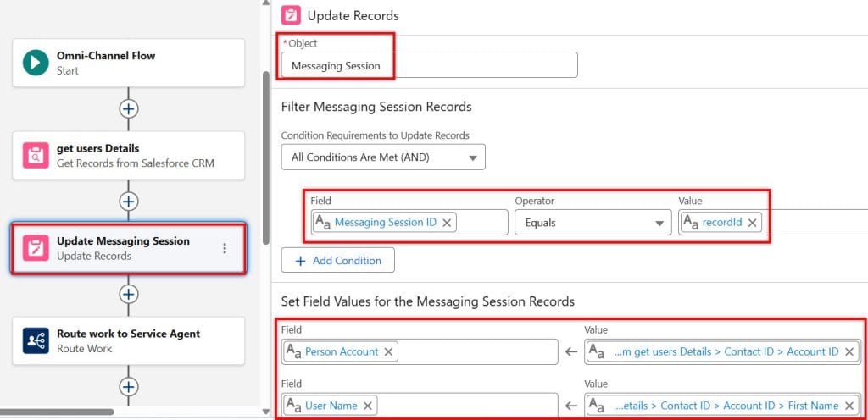Screen dimensions: 868x420
Task: Add element below get users Details node
Action: [129, 202]
